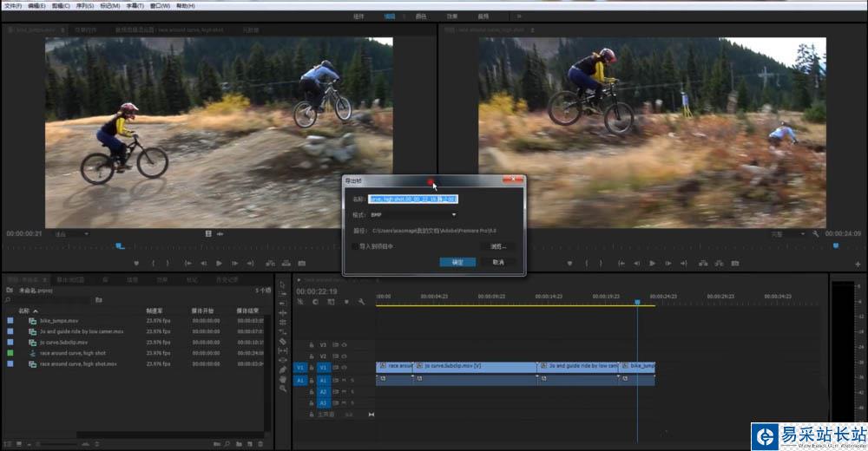
Task: Open the 格式 BMP format dropdown
Action: pyautogui.click(x=414, y=214)
